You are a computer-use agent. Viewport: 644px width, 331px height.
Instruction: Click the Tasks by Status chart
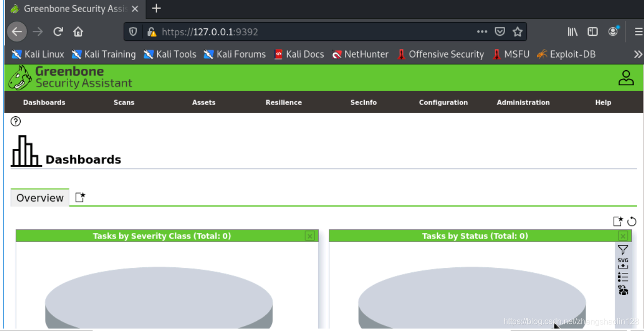(x=472, y=298)
